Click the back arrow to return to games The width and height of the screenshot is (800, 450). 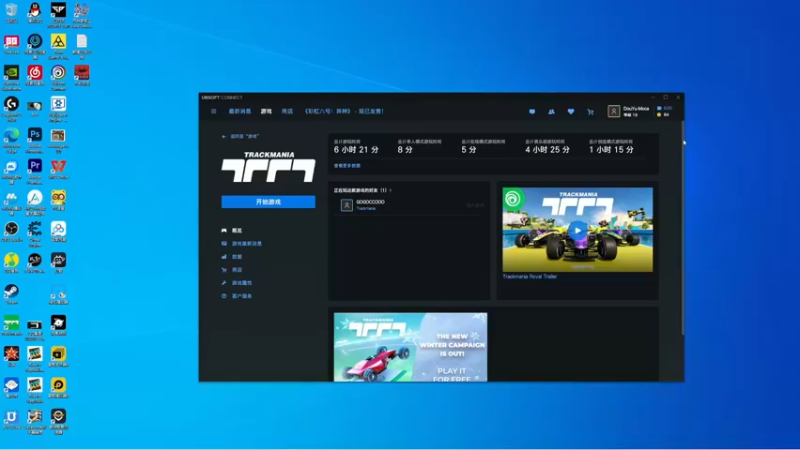223,137
